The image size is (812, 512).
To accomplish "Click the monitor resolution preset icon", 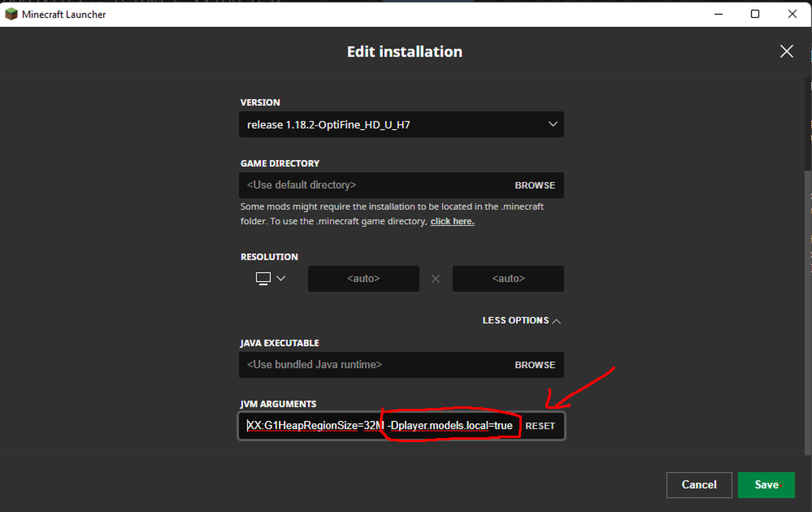I will [263, 278].
